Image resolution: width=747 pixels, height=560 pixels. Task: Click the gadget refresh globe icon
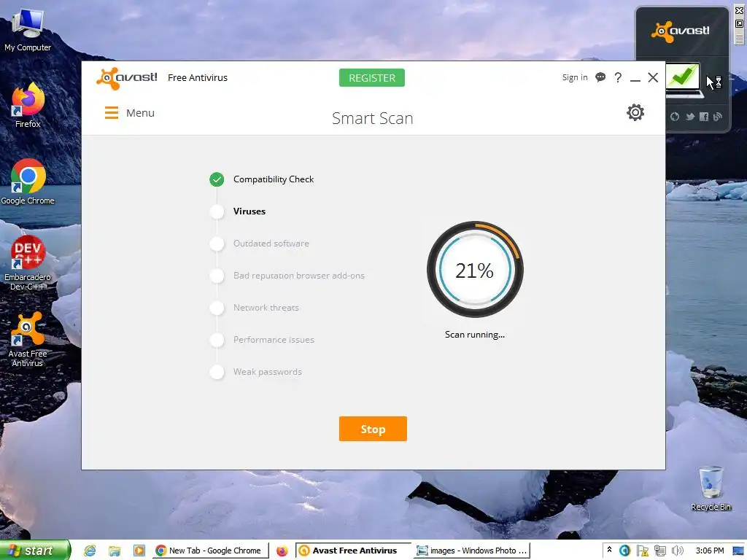coord(675,117)
